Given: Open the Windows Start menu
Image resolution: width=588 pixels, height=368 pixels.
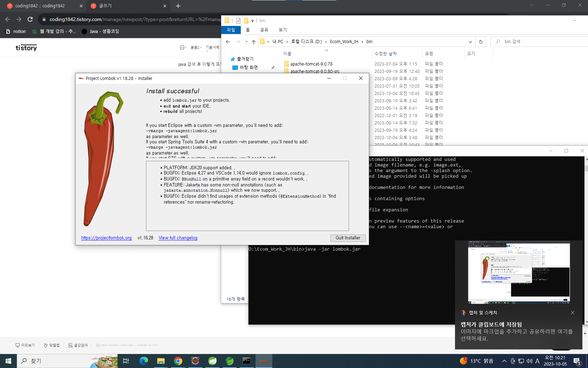Looking at the screenshot, I should click(x=8, y=361).
